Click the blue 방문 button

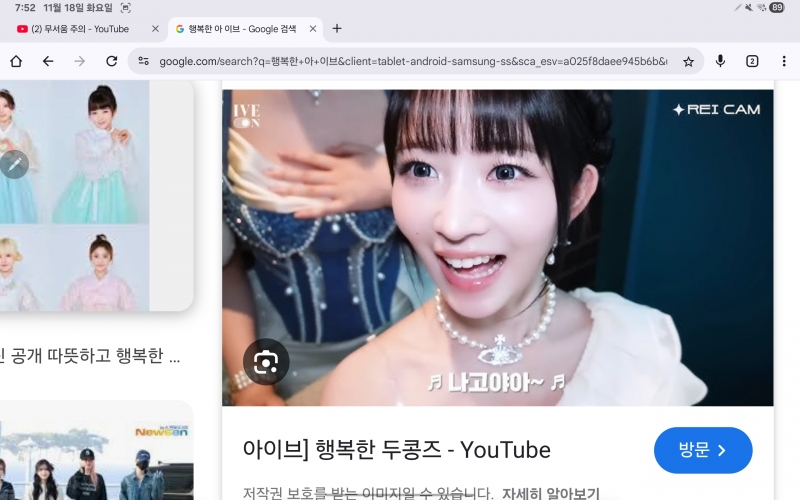coord(702,450)
